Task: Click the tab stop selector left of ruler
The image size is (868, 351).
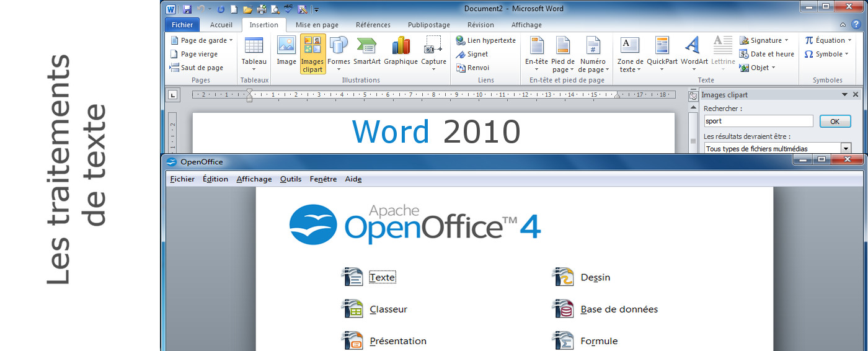Action: click(173, 95)
